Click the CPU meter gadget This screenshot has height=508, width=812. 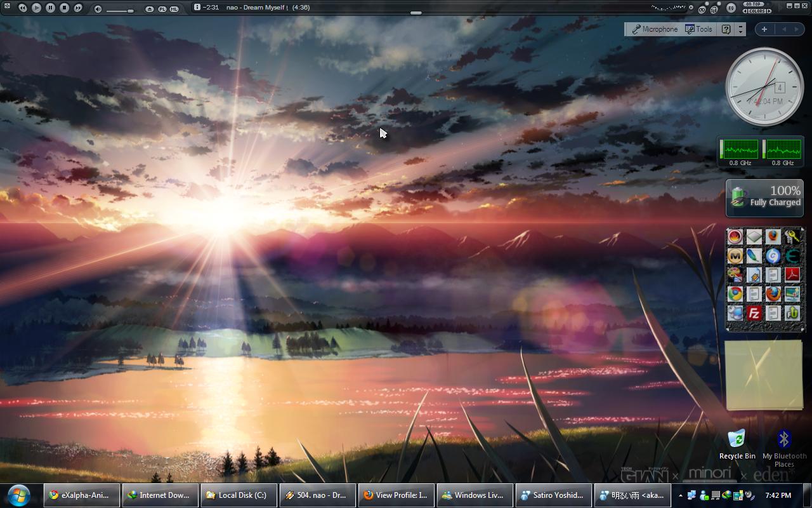point(761,152)
